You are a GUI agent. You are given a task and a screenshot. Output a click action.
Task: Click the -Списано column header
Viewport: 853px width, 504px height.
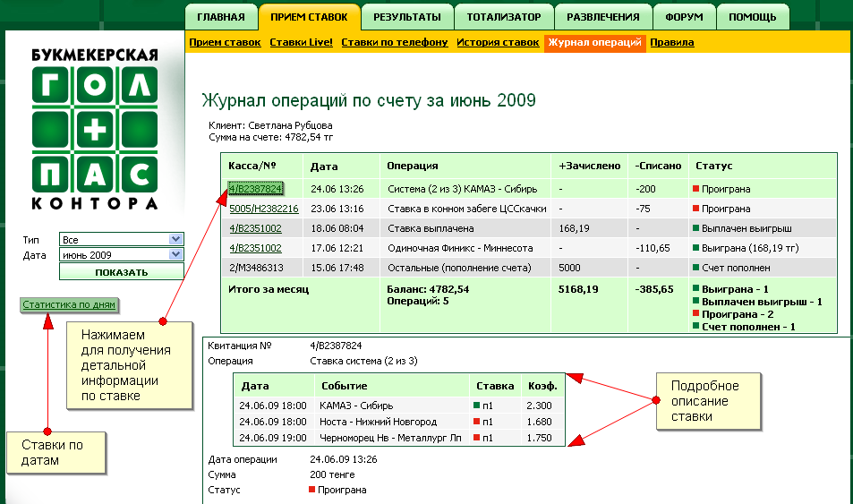click(658, 166)
